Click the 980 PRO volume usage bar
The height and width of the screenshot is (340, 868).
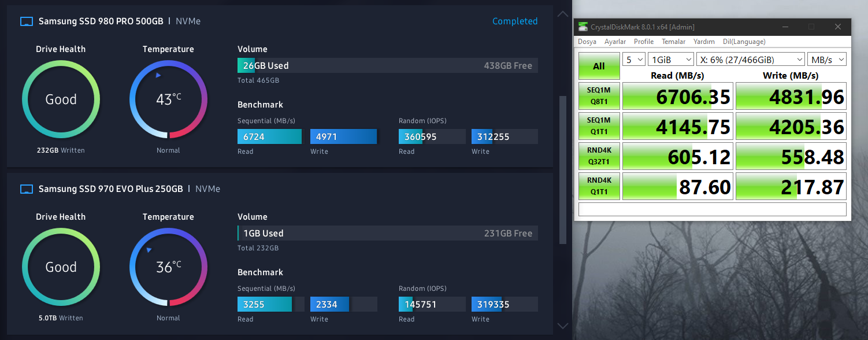click(388, 65)
